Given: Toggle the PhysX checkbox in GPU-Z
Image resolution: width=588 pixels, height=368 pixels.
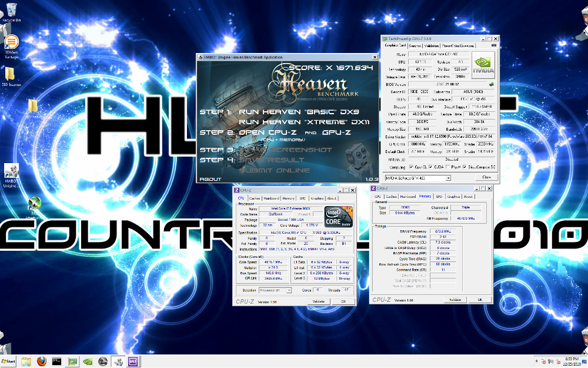Looking at the screenshot, I should click(448, 167).
